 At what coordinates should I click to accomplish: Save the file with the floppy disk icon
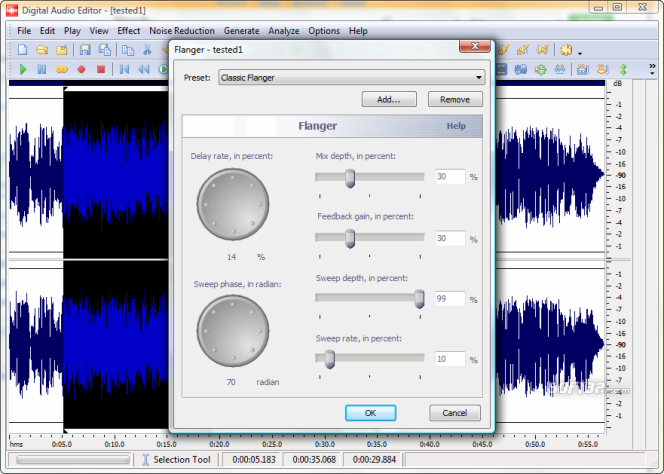85,50
